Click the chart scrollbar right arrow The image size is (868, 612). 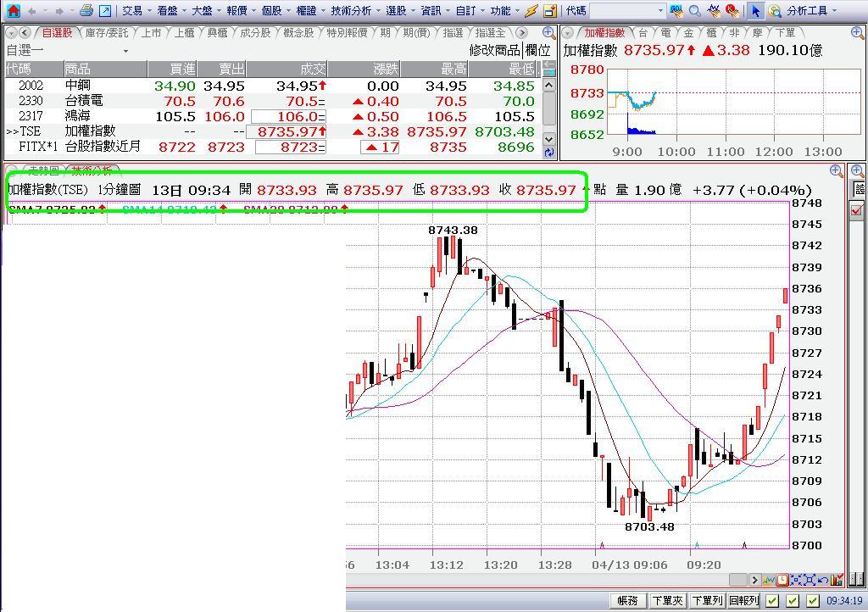754,580
